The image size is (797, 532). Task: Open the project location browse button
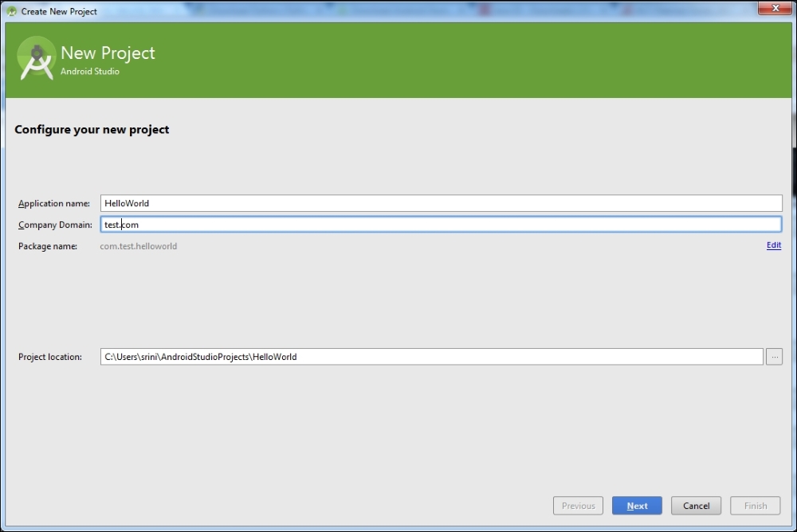pos(774,356)
